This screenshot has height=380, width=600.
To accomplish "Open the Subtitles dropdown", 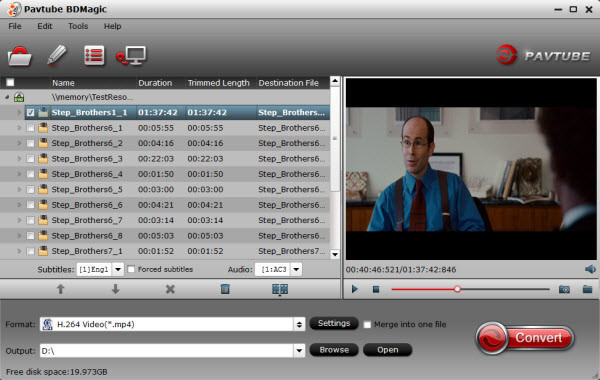I will pos(118,269).
